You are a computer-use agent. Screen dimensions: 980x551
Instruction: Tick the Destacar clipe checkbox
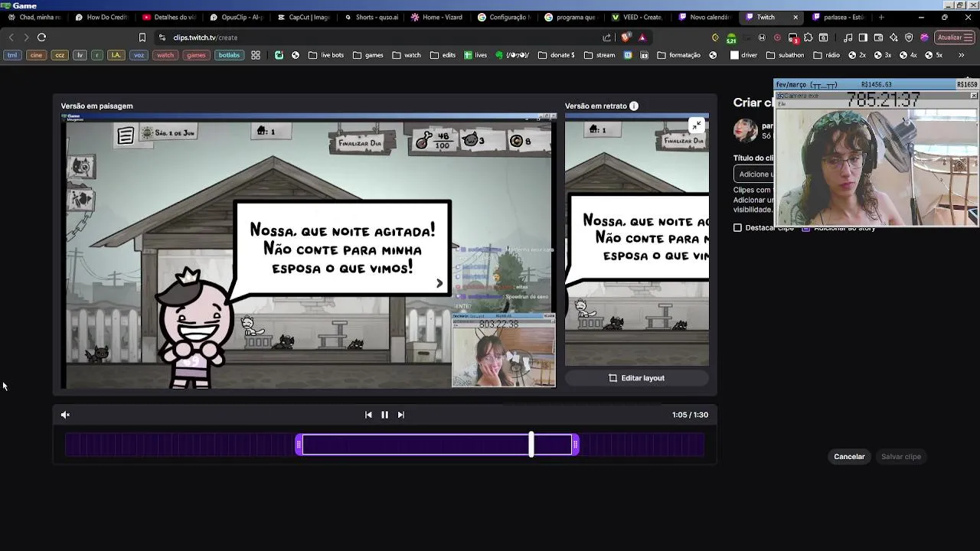[x=737, y=228]
